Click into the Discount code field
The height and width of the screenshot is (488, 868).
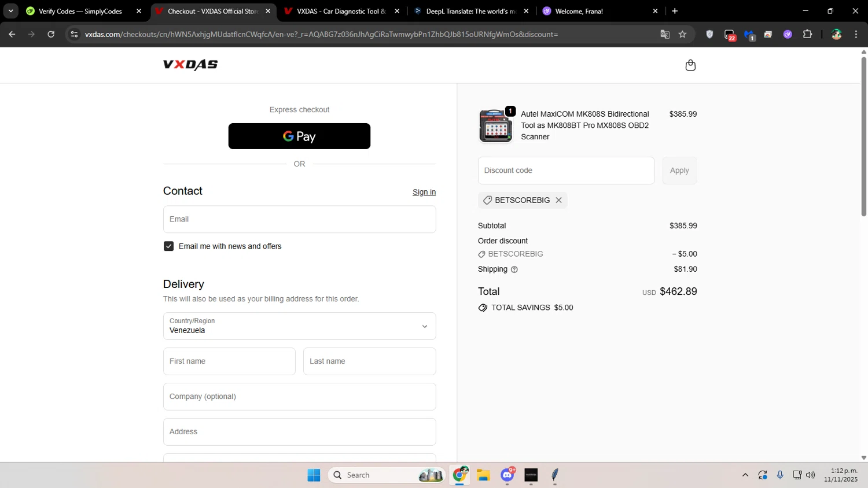click(x=566, y=171)
